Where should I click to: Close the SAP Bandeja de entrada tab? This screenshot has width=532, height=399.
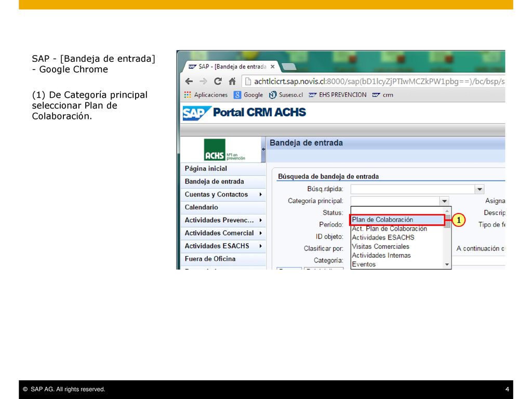(x=272, y=67)
